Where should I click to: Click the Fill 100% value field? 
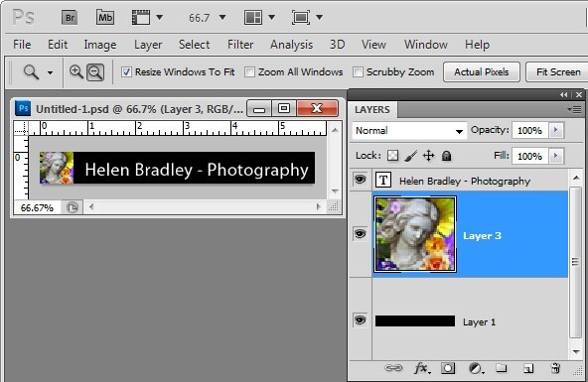coord(529,156)
